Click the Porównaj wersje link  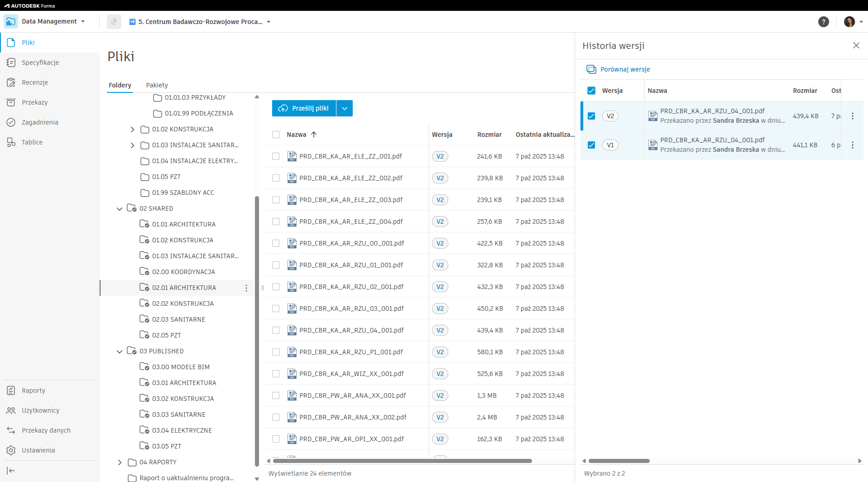pyautogui.click(x=625, y=69)
